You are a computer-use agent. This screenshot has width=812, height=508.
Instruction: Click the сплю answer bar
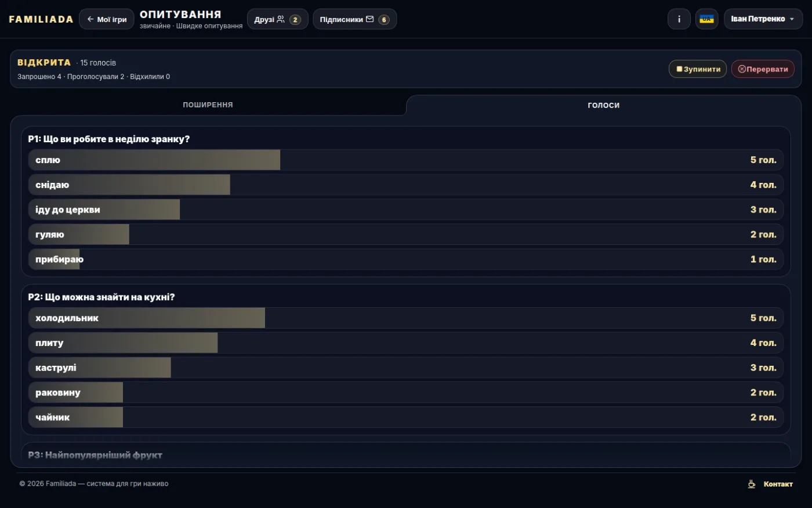coord(406,160)
